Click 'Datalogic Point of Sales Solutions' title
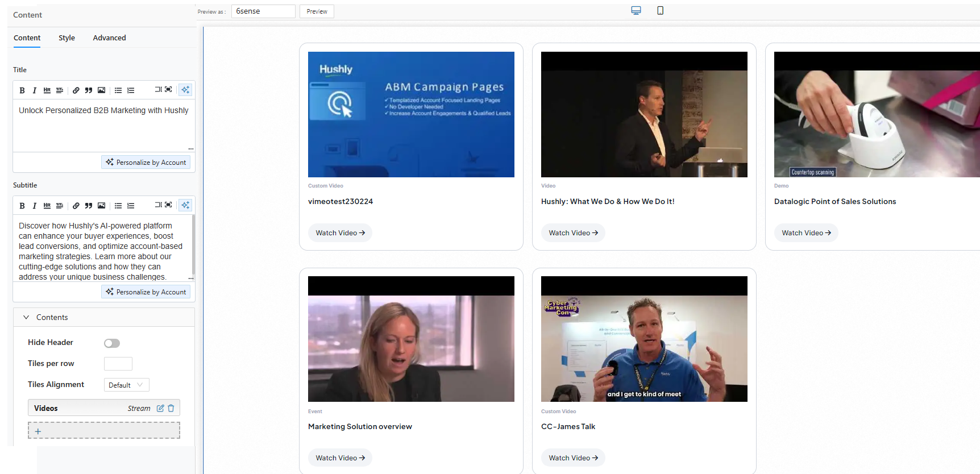980x474 pixels. [x=835, y=202]
